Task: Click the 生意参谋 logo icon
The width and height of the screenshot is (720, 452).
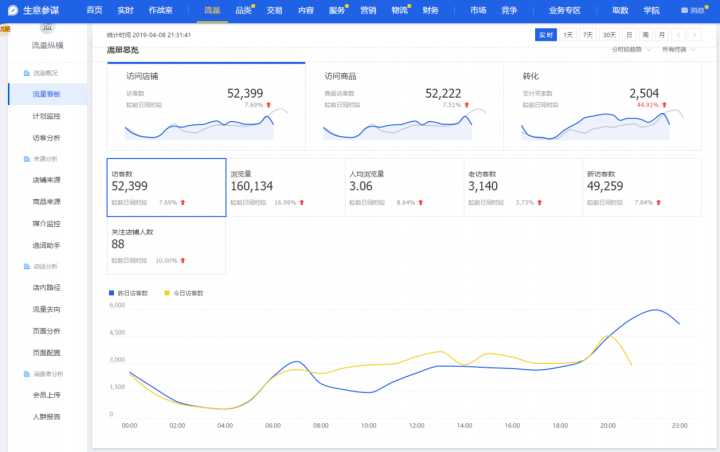Action: coord(12,9)
